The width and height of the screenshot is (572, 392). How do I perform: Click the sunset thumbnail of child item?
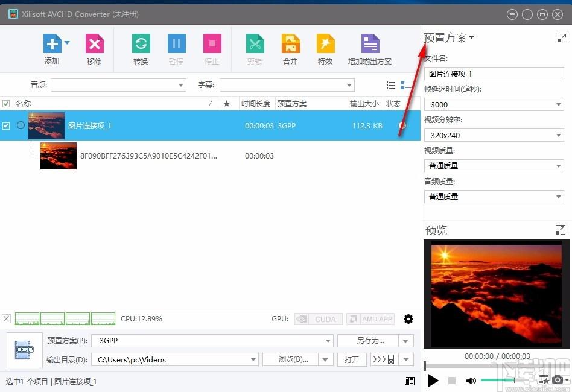click(59, 156)
